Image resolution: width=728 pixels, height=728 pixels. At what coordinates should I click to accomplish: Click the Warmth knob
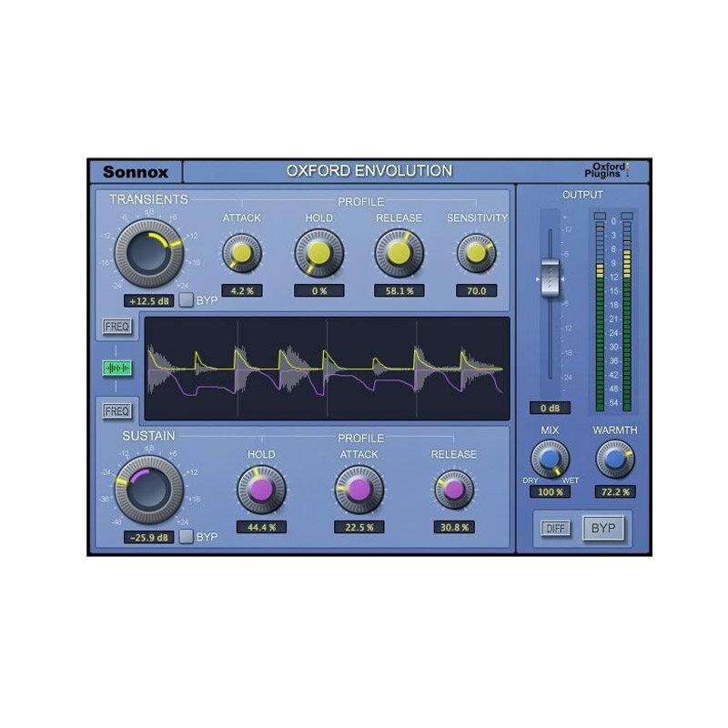click(x=615, y=460)
